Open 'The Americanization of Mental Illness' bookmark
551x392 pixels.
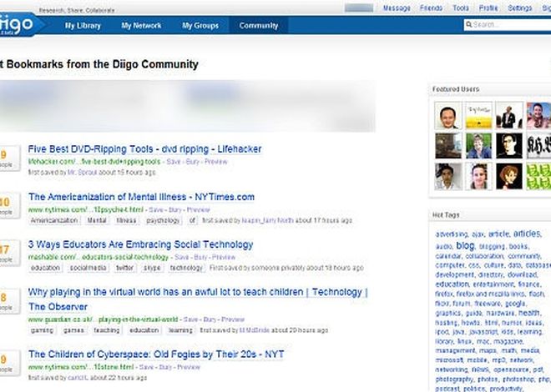point(141,197)
